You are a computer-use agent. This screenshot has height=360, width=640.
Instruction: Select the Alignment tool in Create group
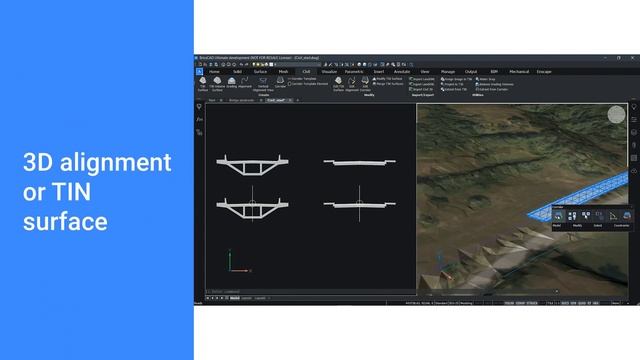coord(245,82)
